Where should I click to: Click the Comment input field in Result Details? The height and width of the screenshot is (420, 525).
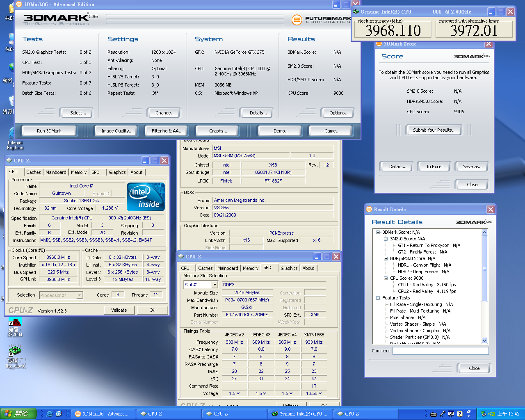[441, 351]
